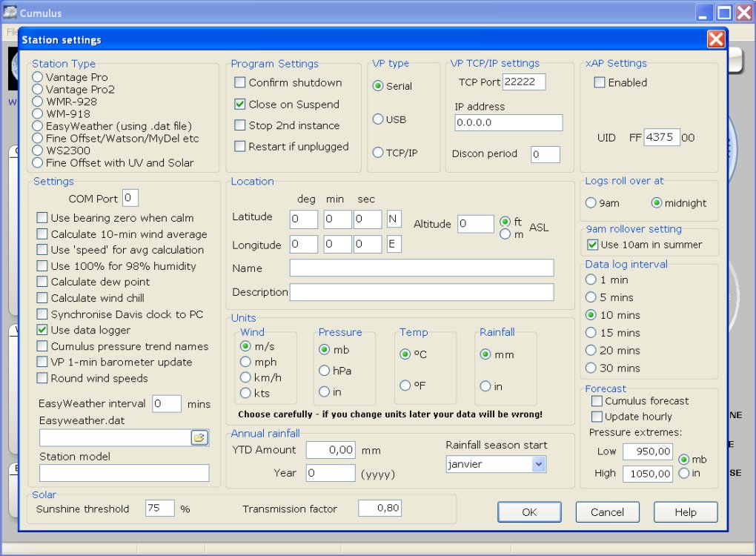Image resolution: width=756 pixels, height=556 pixels.
Task: Enable the Confirm shutdown checkbox
Action: (240, 82)
